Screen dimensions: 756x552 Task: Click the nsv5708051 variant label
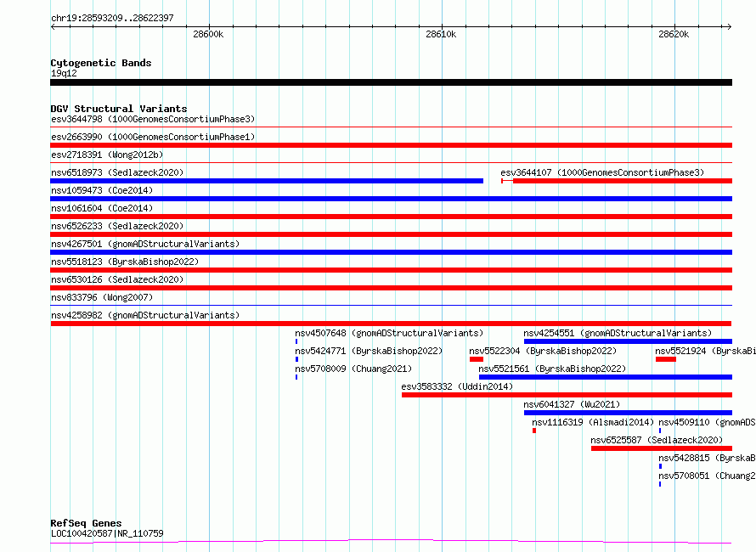(x=707, y=476)
